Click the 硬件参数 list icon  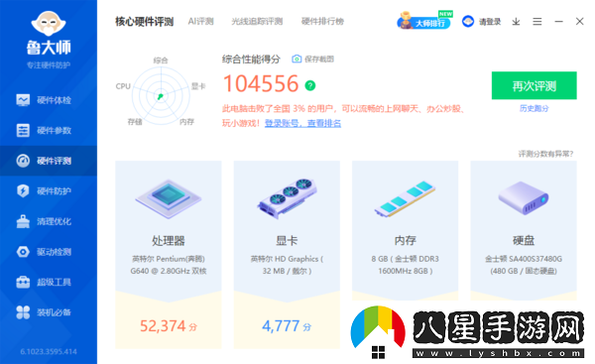coord(23,131)
